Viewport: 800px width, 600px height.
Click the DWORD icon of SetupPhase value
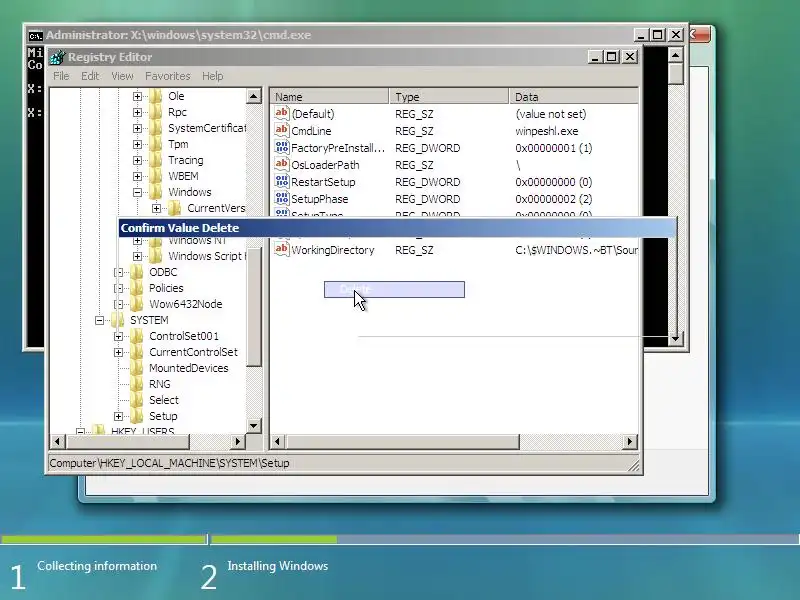282,198
